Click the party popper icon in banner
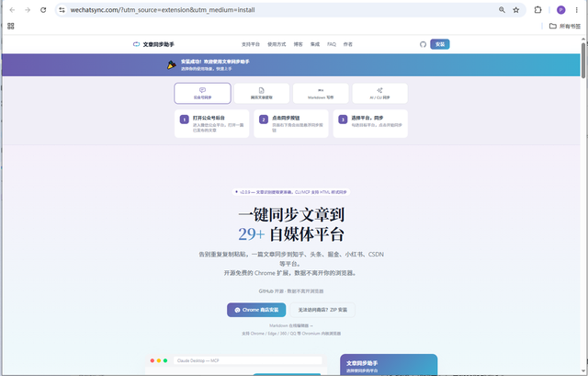The height and width of the screenshot is (376, 588). [x=172, y=65]
